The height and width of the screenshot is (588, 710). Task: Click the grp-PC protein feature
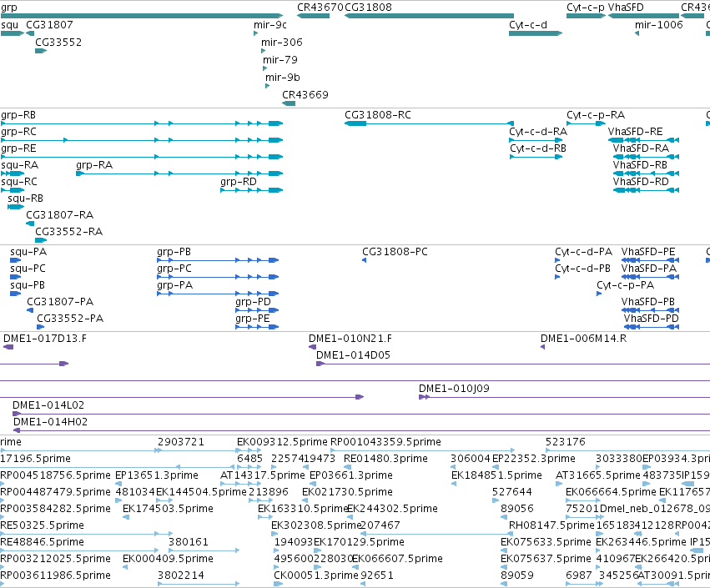tap(218, 277)
